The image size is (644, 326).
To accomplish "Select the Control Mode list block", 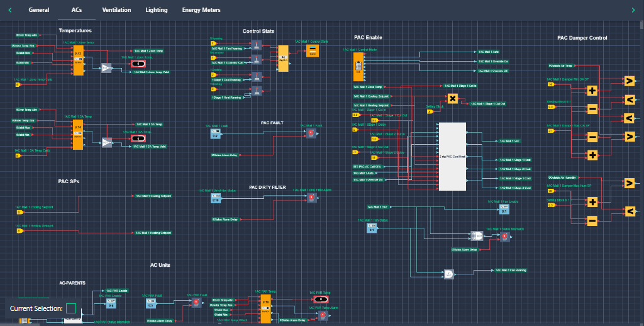I will tap(358, 66).
